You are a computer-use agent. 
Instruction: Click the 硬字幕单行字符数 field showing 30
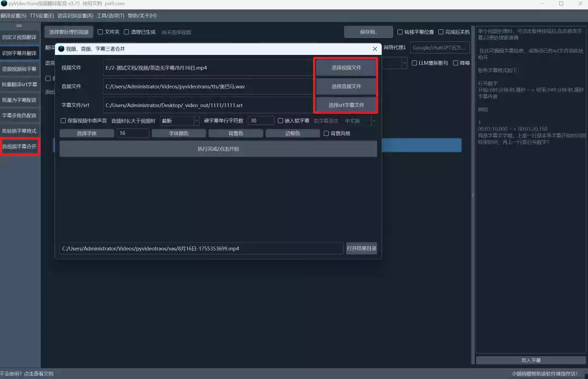(260, 121)
